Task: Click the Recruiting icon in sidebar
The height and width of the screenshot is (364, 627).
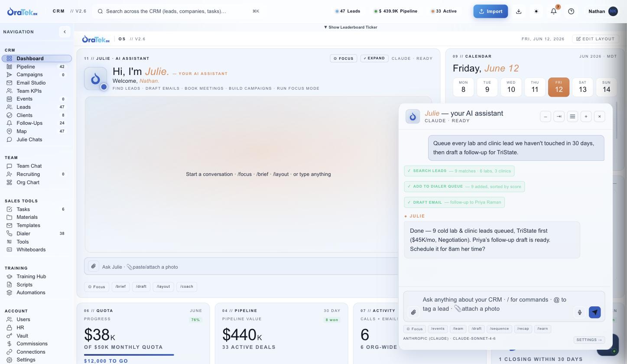Action: [x=9, y=174]
